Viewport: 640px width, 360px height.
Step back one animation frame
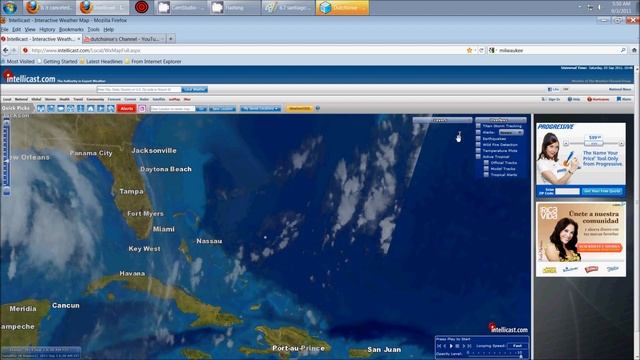click(444, 346)
